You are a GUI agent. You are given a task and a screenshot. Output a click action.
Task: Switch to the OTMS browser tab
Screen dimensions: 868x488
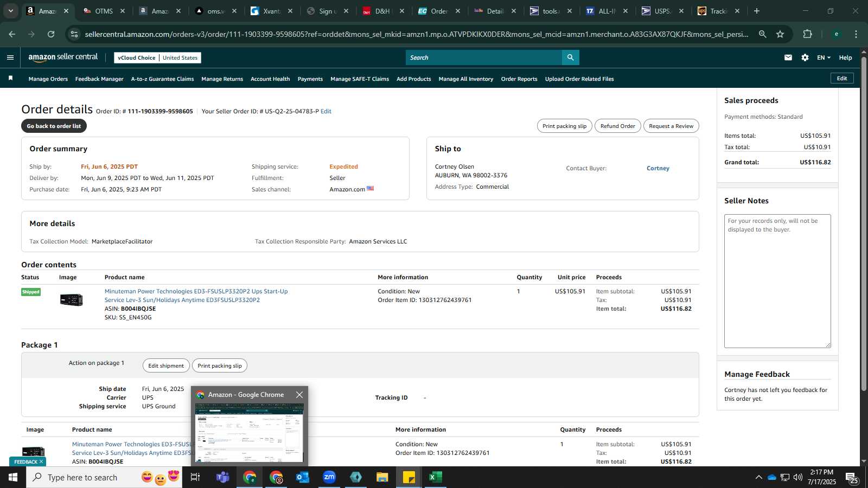coord(104,11)
